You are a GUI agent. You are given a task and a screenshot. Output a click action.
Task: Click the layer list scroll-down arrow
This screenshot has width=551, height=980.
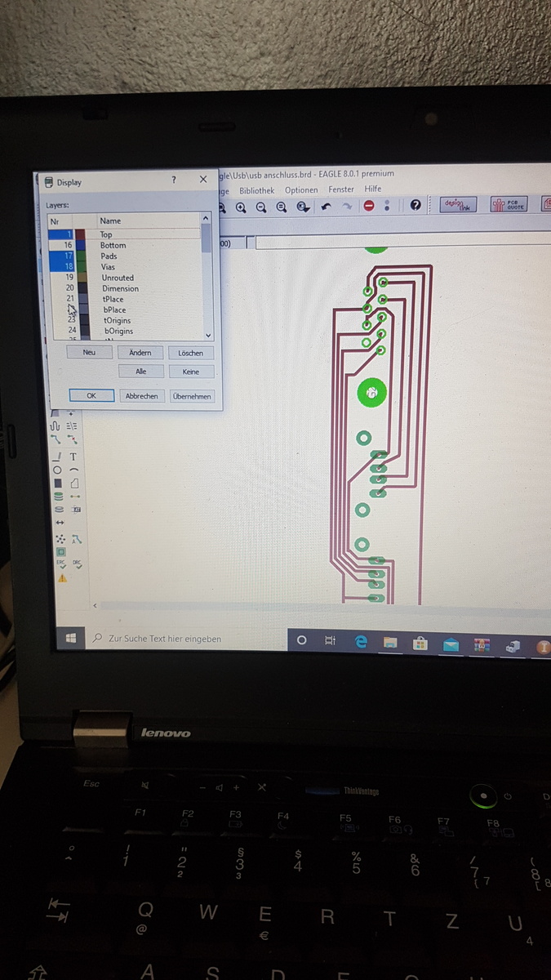207,335
